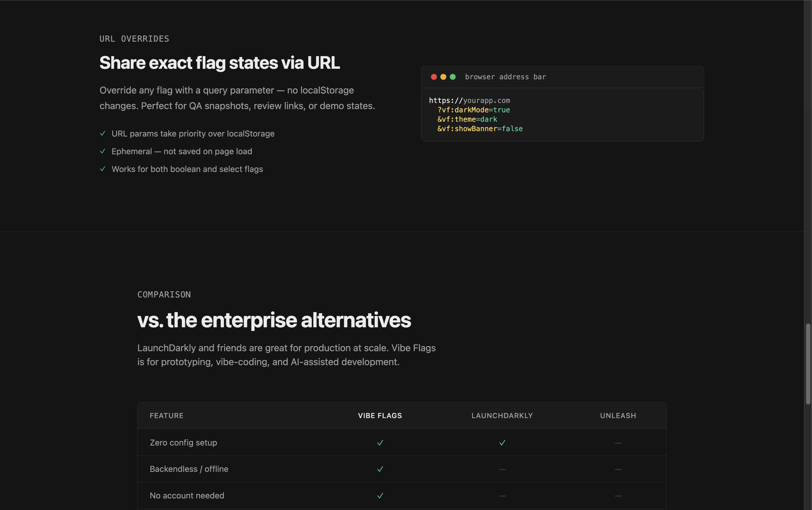Select the LAUNCHDARKLY column header
The height and width of the screenshot is (510, 812).
click(x=502, y=416)
